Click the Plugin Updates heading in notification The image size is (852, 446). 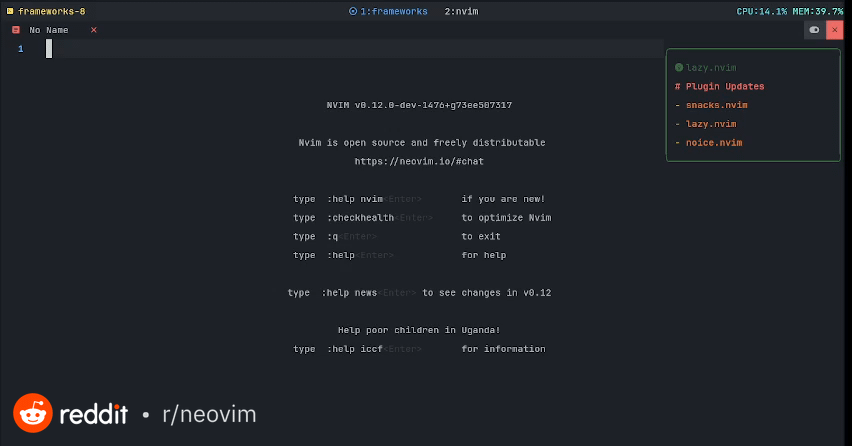tap(724, 86)
